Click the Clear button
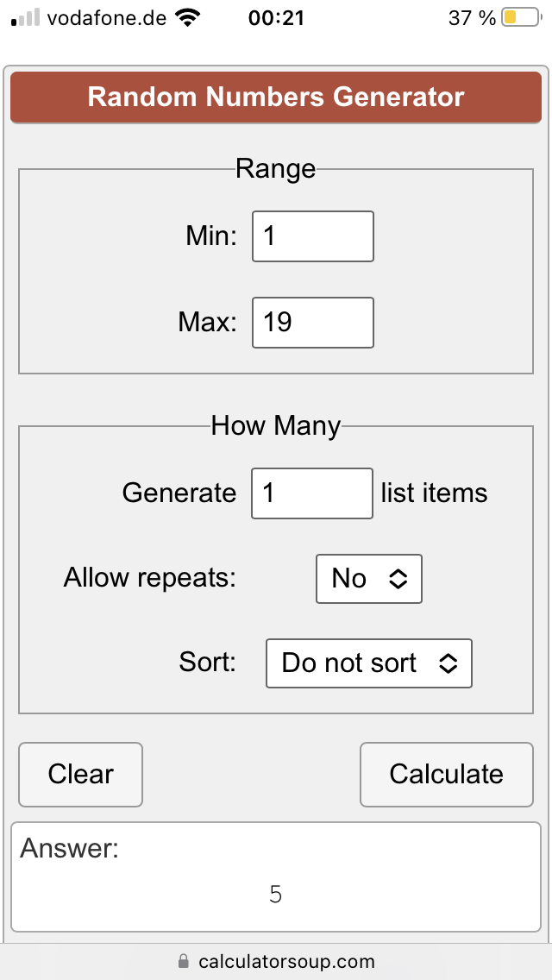The image size is (552, 980). [80, 775]
